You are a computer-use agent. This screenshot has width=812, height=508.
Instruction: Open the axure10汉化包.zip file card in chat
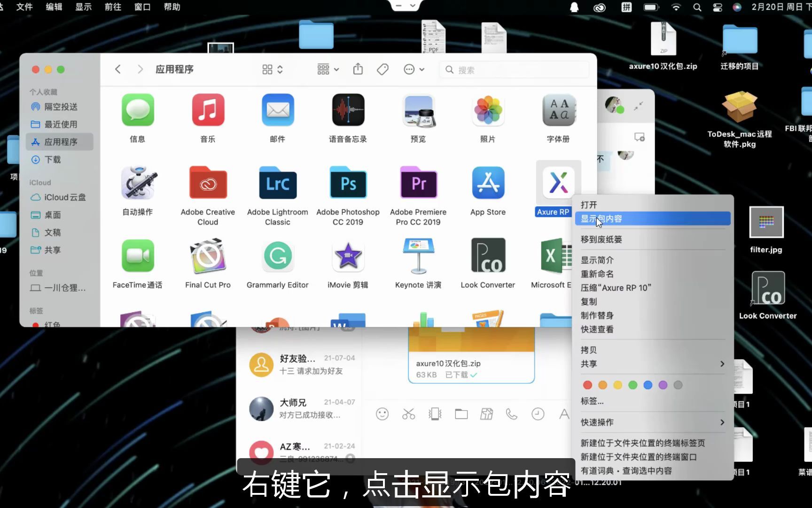pyautogui.click(x=471, y=355)
